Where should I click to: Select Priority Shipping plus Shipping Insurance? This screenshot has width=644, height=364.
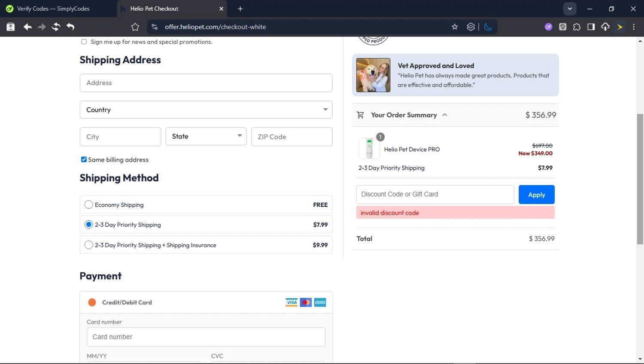[x=88, y=245]
